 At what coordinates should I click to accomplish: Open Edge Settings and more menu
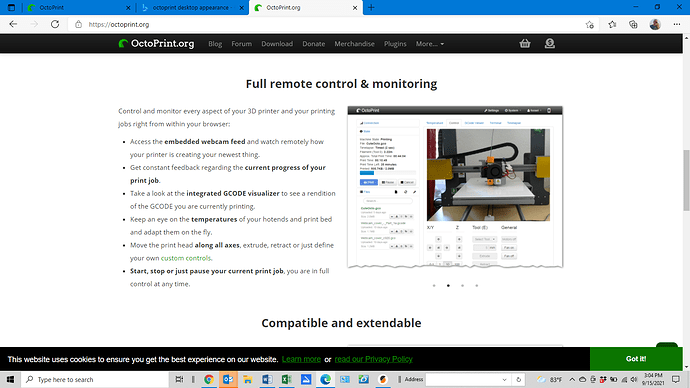(676, 25)
